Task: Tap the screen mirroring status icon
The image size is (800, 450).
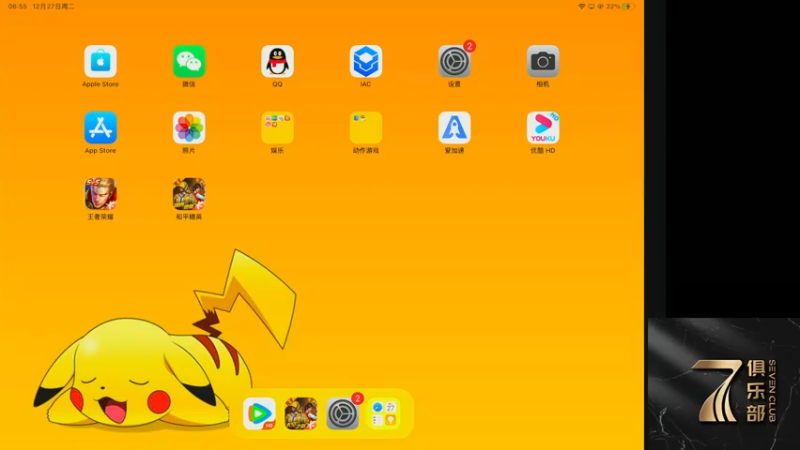Action: [x=591, y=7]
